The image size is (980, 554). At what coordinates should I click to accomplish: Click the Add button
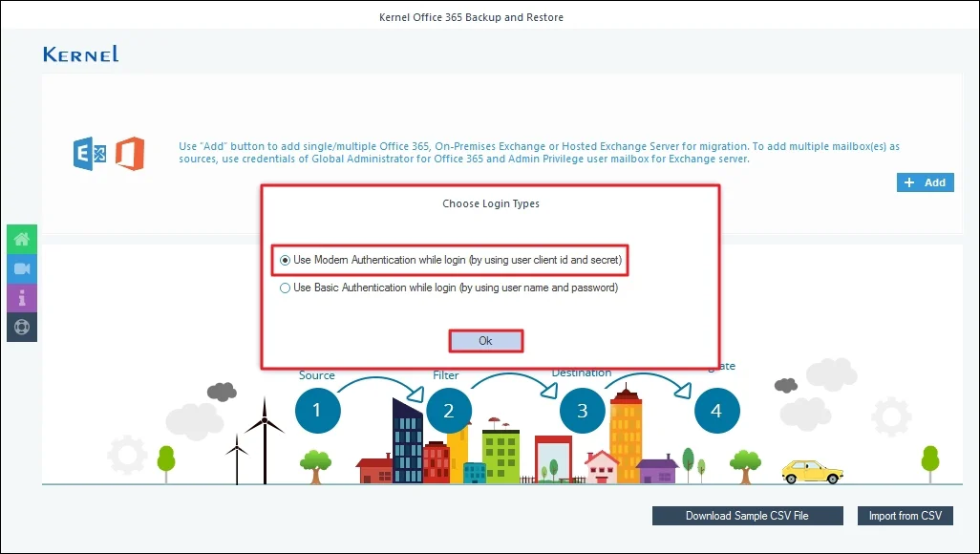click(x=925, y=182)
